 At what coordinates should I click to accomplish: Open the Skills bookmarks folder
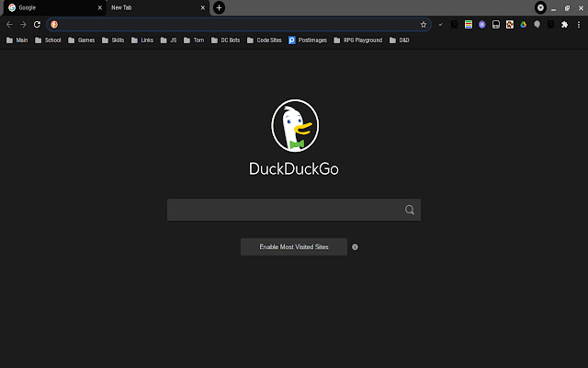click(x=113, y=40)
